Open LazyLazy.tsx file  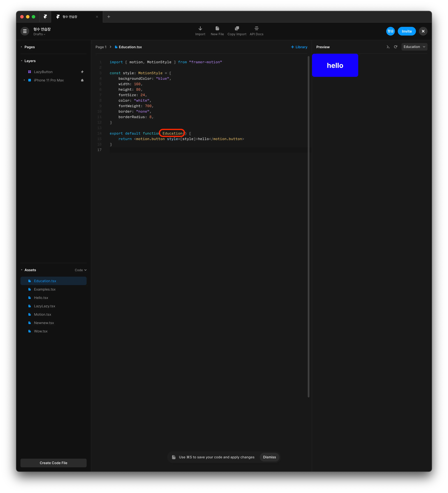(x=54, y=306)
